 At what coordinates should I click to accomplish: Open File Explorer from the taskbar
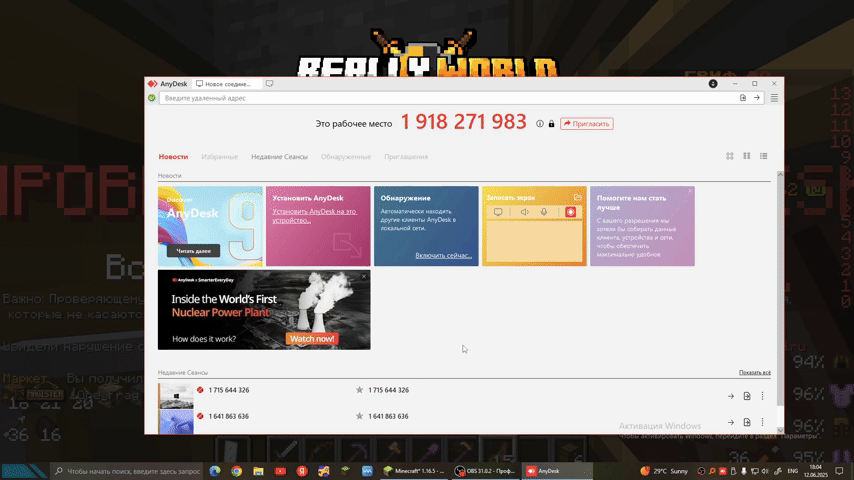tap(258, 471)
